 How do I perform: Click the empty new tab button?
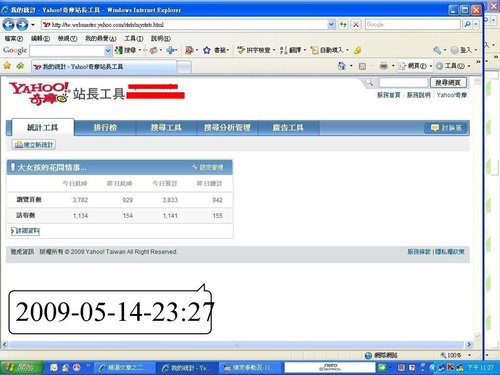(184, 67)
